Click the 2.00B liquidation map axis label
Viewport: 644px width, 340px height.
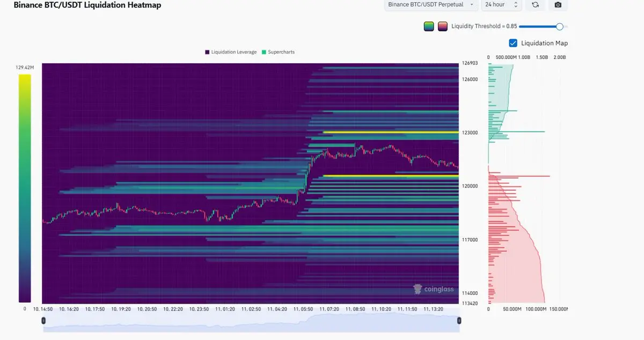[x=559, y=57]
